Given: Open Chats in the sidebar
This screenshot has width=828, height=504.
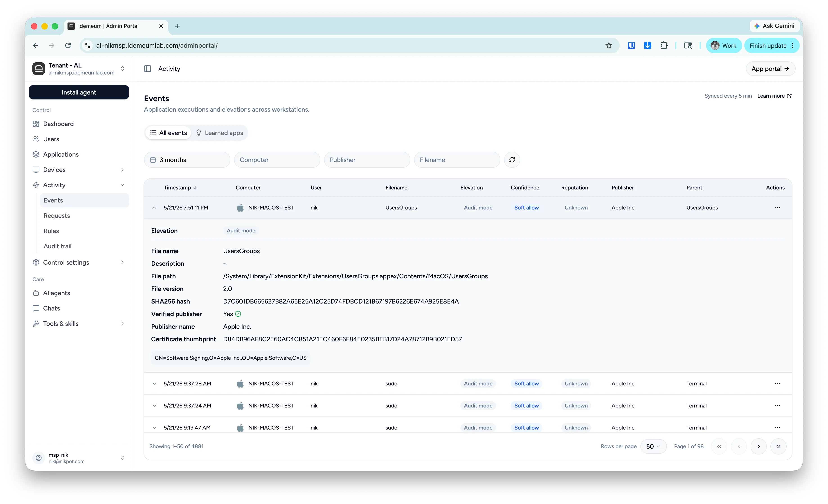Looking at the screenshot, I should coord(79,308).
